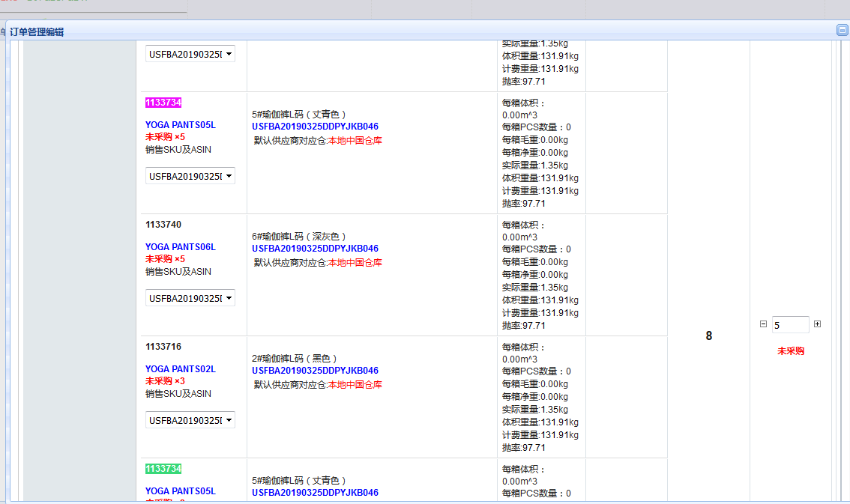850x504 pixels.
Task: Open USFBA20190325DDPYJKB046 link under 黑色 item
Action: 315,371
